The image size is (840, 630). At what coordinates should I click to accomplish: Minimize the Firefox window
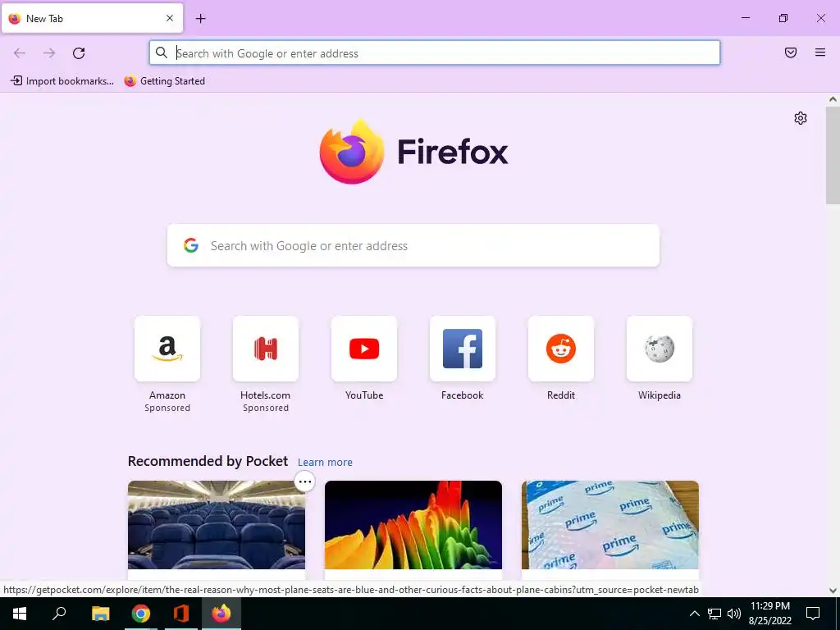[x=745, y=18]
